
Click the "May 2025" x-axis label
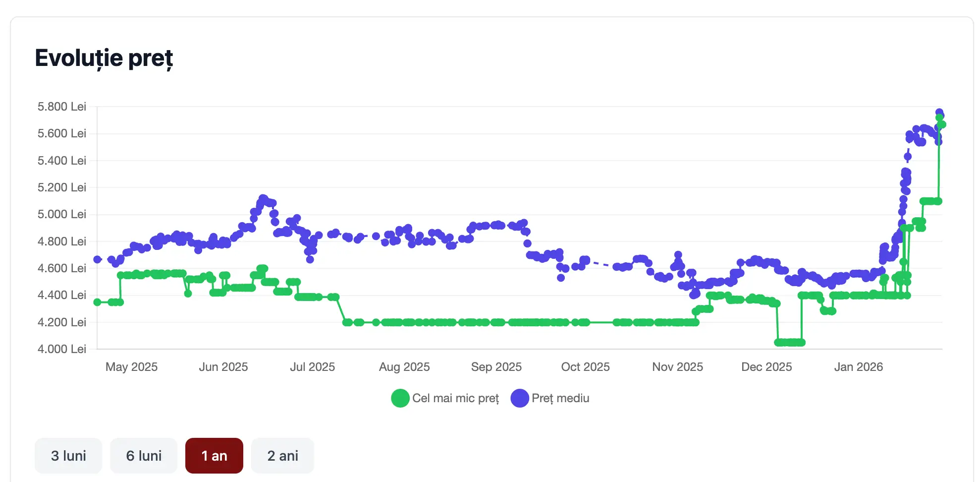[131, 367]
